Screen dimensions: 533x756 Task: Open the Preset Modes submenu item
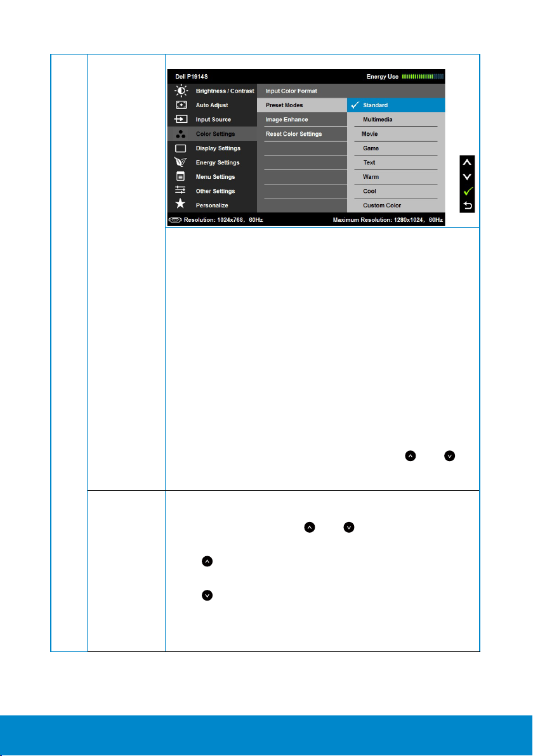pos(302,105)
